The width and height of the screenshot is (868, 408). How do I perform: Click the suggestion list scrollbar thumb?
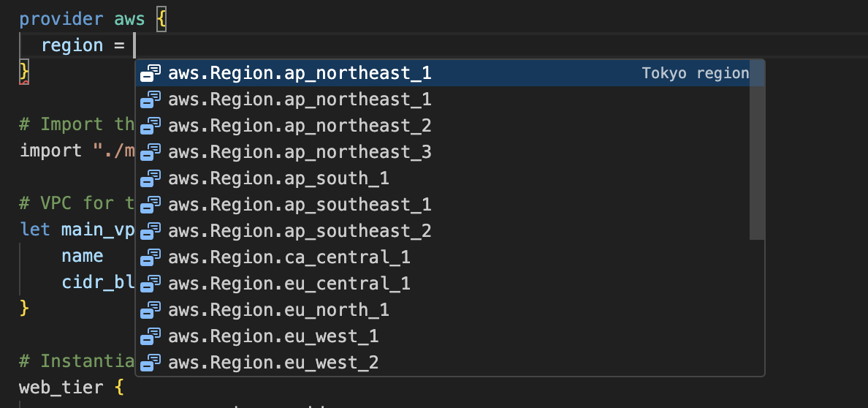[757, 150]
